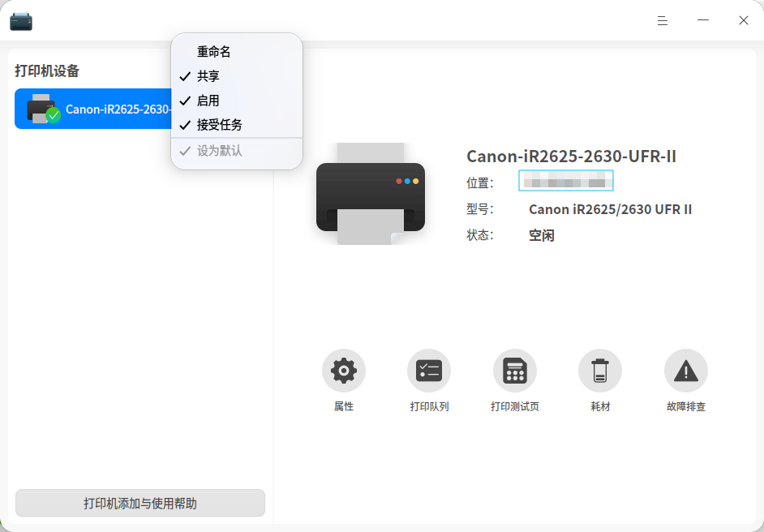Viewport: 764px width, 532px height.
Task: Open printer Properties gear icon
Action: pos(344,371)
